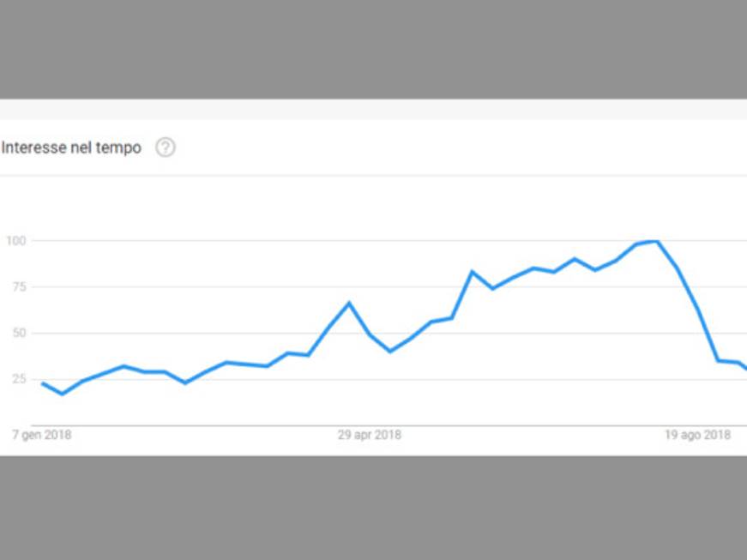
Task: Click the point where the steep drop levels off
Action: (718, 360)
